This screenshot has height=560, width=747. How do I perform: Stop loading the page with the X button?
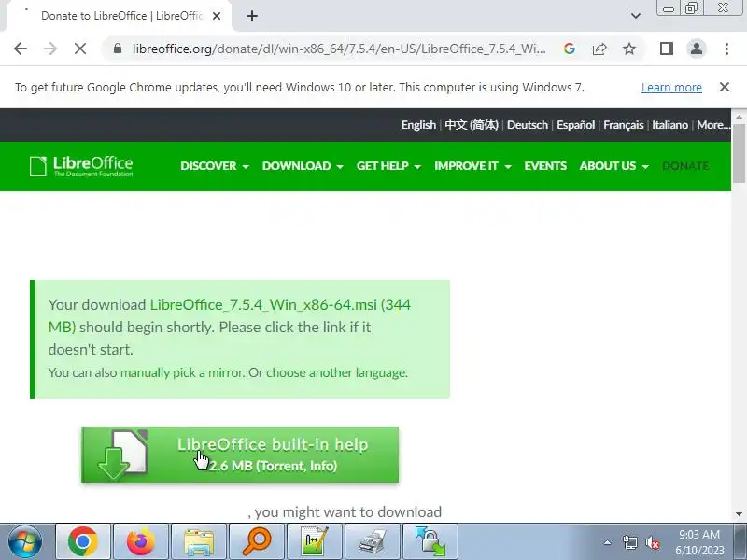80,49
